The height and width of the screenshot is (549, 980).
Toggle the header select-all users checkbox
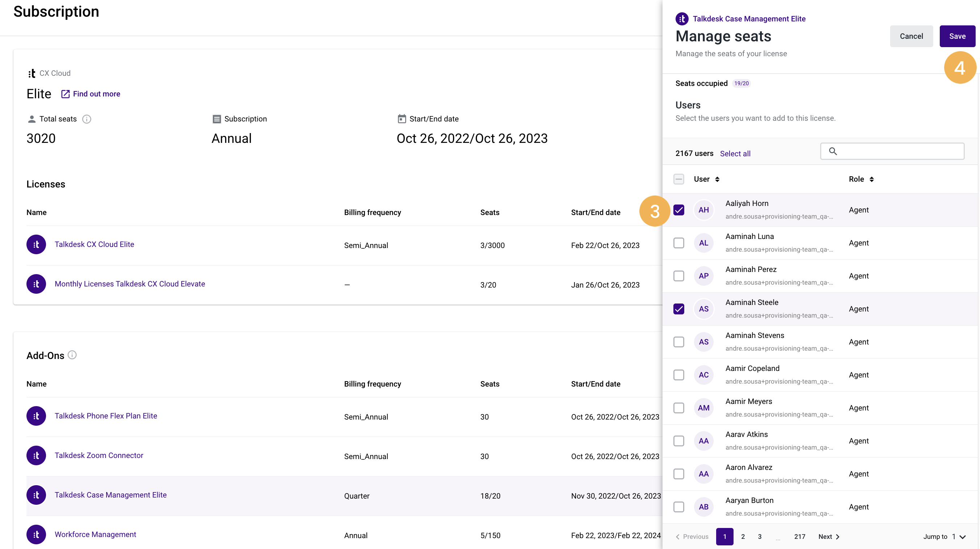(679, 179)
